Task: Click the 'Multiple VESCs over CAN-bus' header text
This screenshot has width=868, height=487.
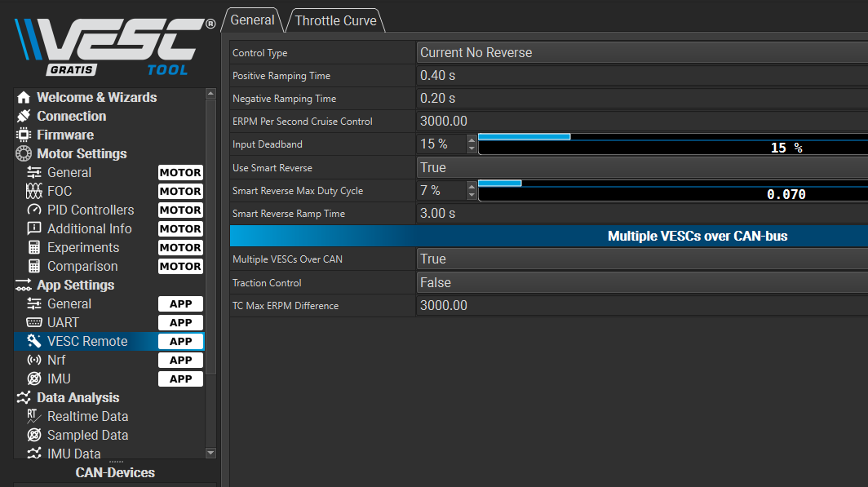Action: tap(697, 237)
